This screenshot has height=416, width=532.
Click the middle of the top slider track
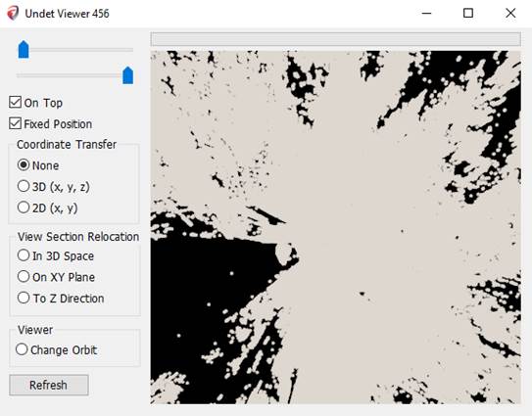coord(75,50)
